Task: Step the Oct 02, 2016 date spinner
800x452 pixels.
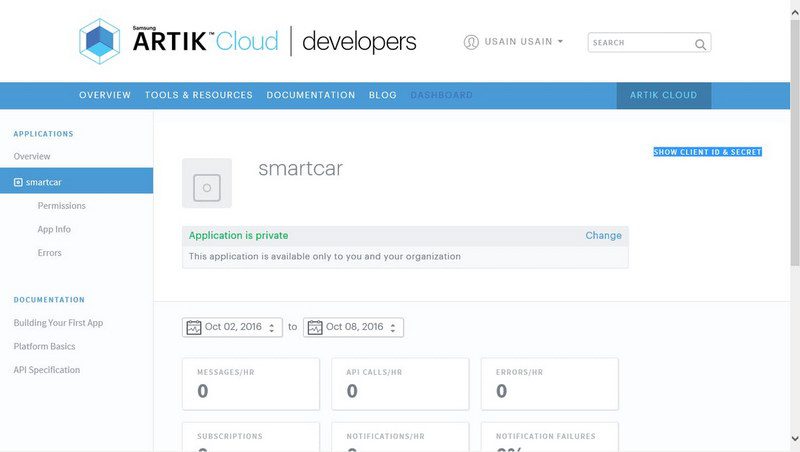Action: (x=271, y=328)
